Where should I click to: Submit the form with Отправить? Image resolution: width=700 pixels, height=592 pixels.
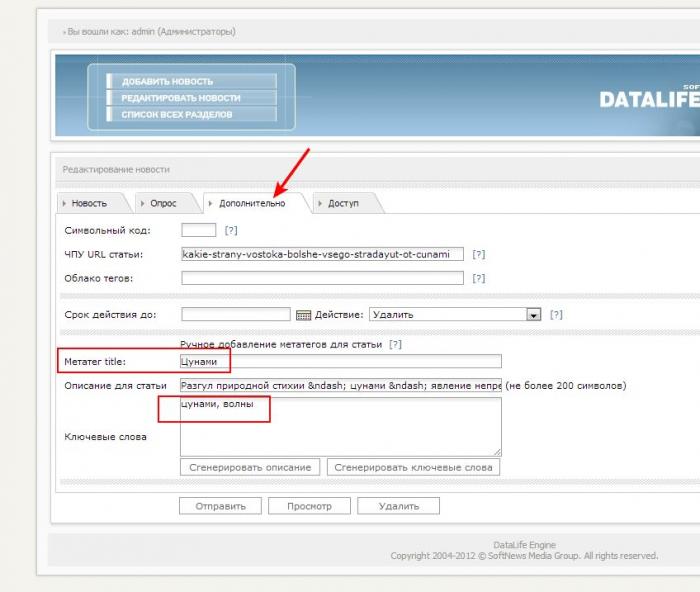point(221,506)
